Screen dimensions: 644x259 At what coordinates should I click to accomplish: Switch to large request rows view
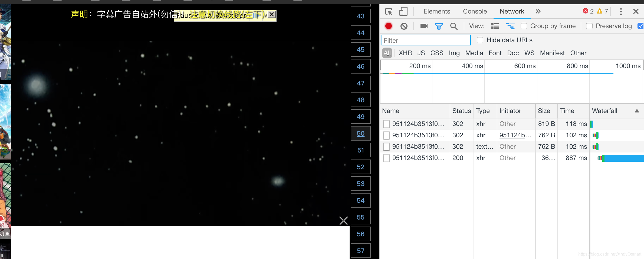(x=495, y=26)
